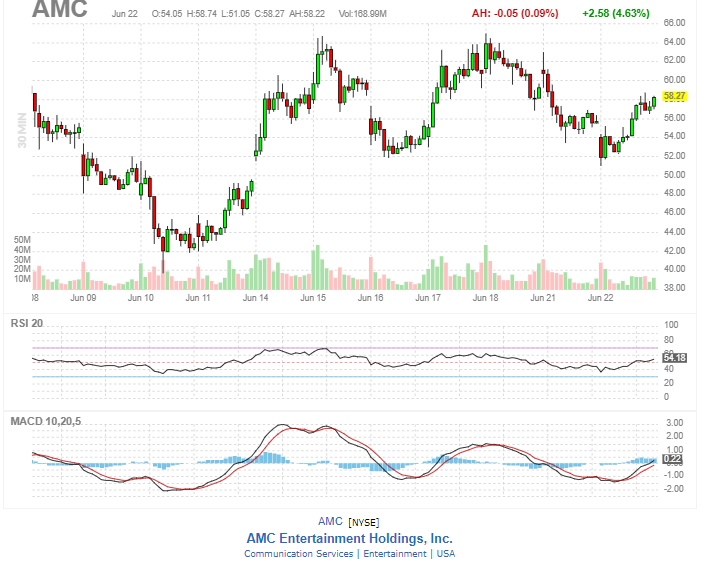Click the [NYSE] exchange label
The width and height of the screenshot is (706, 571).
tap(364, 522)
